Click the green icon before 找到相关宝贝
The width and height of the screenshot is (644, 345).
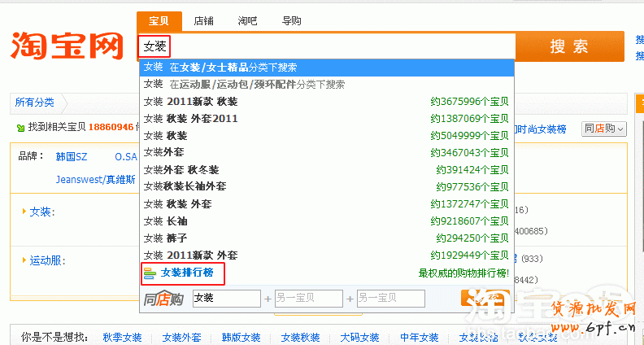point(20,128)
